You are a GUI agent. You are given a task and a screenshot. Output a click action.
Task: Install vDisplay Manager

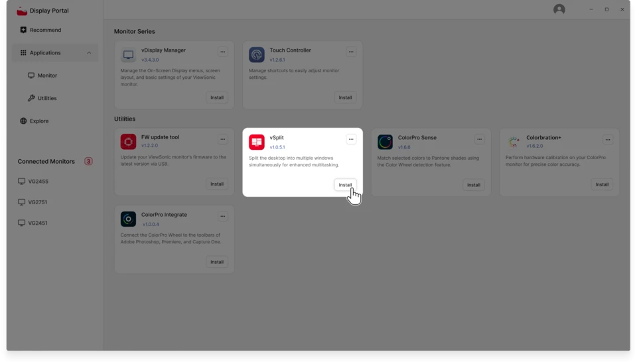(217, 97)
